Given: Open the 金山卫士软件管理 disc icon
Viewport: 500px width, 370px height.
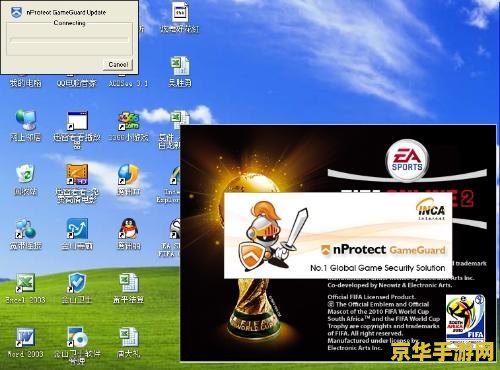Looking at the screenshot, I should pyautogui.click(x=77, y=337).
